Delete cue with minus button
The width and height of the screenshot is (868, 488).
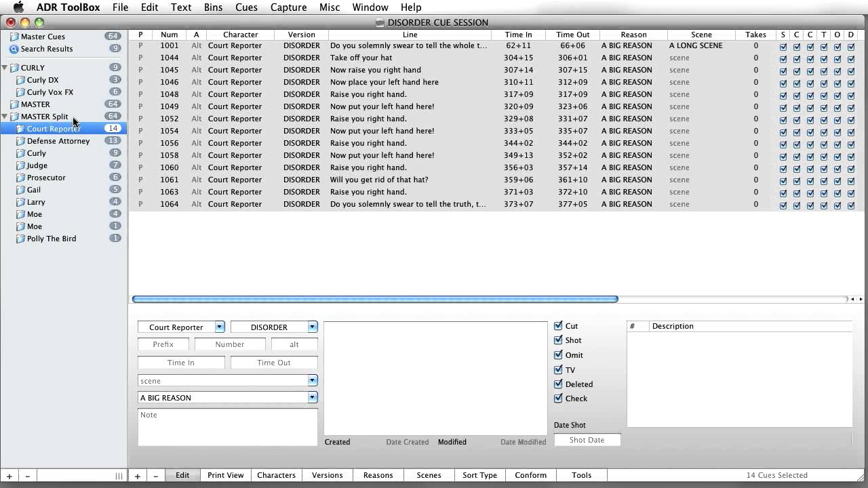[x=155, y=476]
